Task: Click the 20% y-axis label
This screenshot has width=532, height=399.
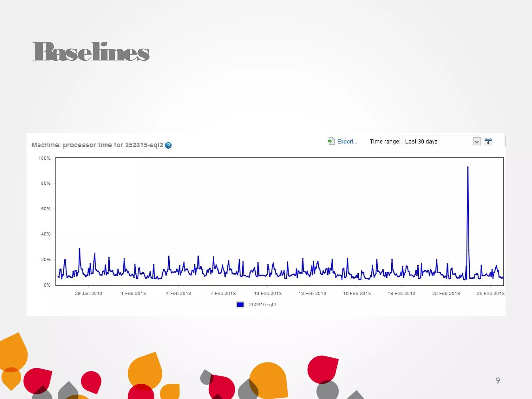Action: tap(46, 260)
